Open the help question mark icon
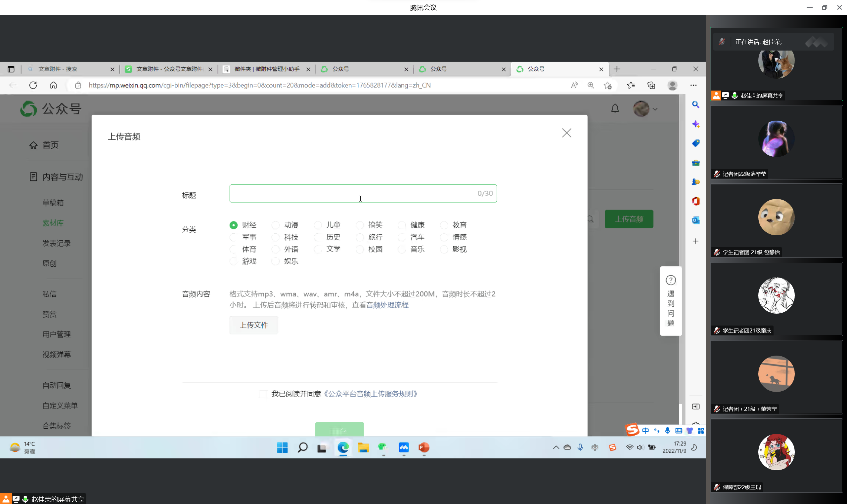The width and height of the screenshot is (847, 504). click(670, 280)
